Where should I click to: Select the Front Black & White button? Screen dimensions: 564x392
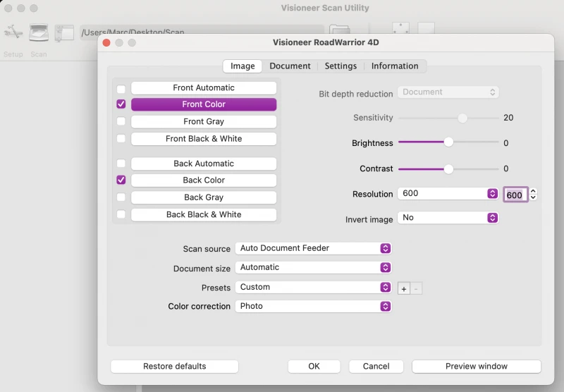(204, 139)
